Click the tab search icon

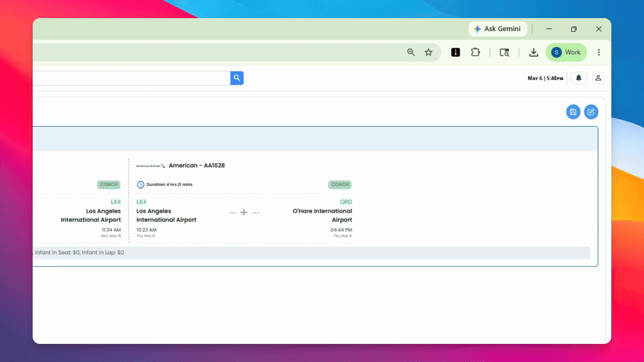[504, 52]
